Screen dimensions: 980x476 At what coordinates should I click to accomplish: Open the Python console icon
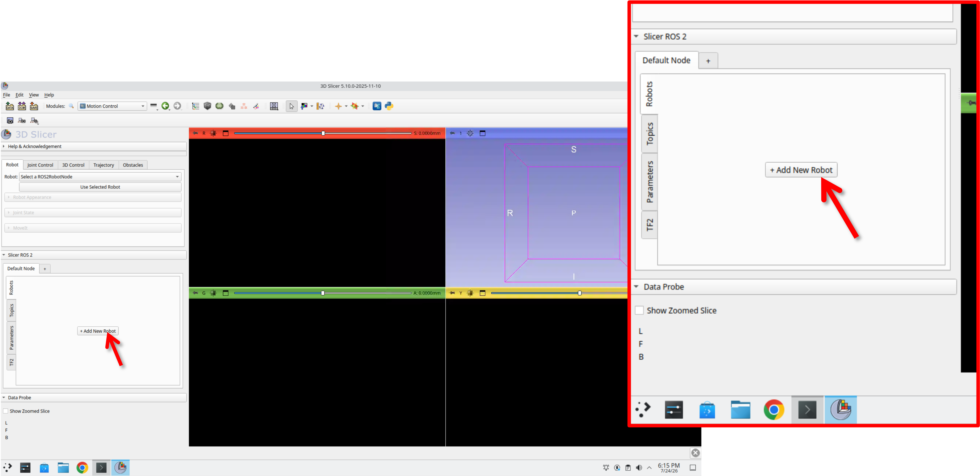click(x=389, y=106)
